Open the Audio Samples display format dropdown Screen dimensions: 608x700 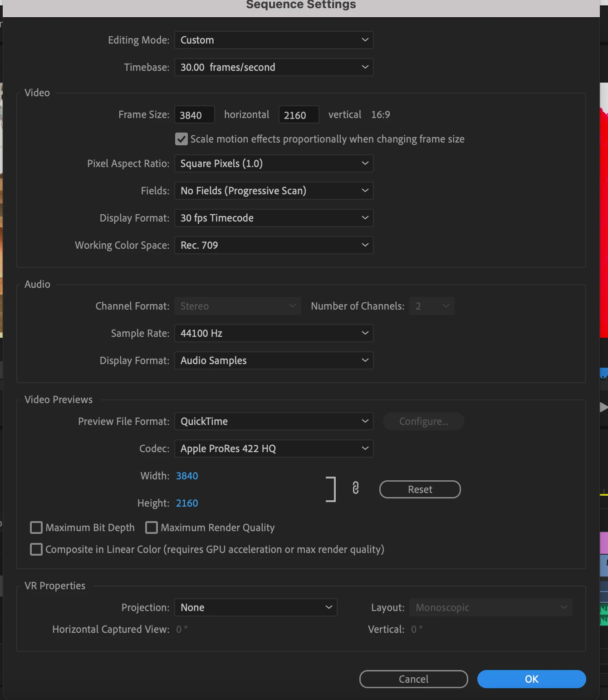point(274,360)
